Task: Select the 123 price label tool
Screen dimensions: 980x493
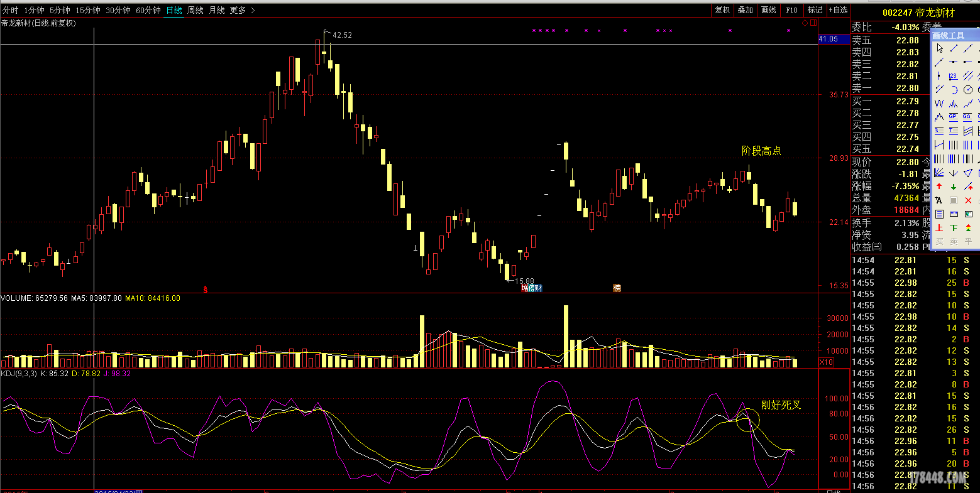Action: click(x=954, y=75)
